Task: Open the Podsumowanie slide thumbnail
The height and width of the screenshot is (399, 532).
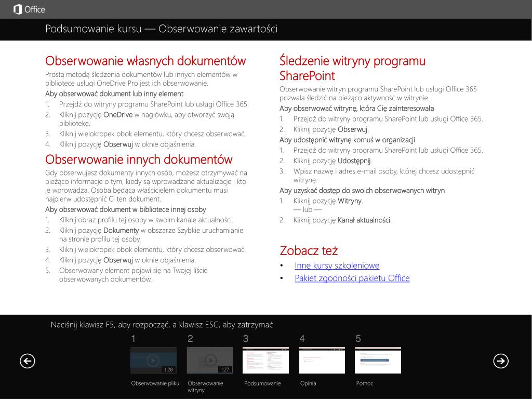Action: coord(265,361)
